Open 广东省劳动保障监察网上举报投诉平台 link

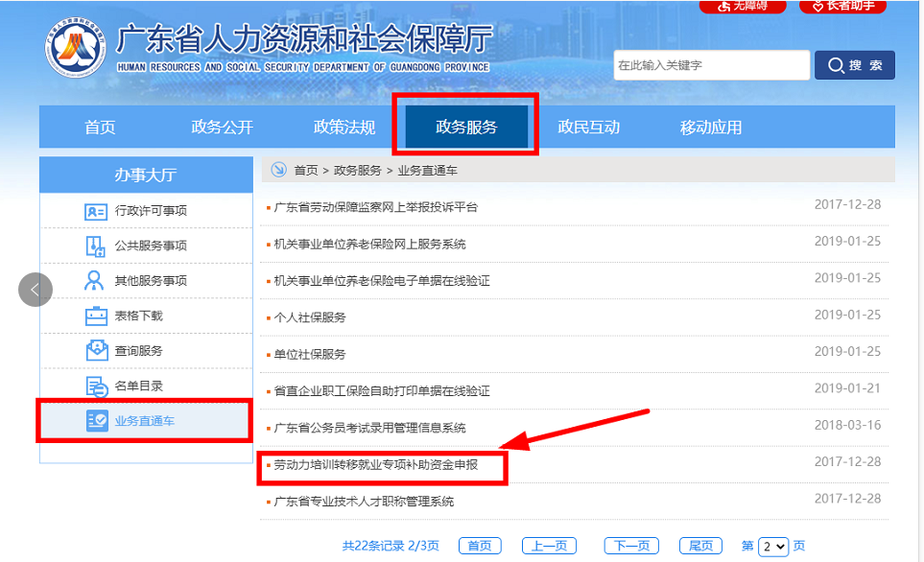pyautogui.click(x=376, y=207)
